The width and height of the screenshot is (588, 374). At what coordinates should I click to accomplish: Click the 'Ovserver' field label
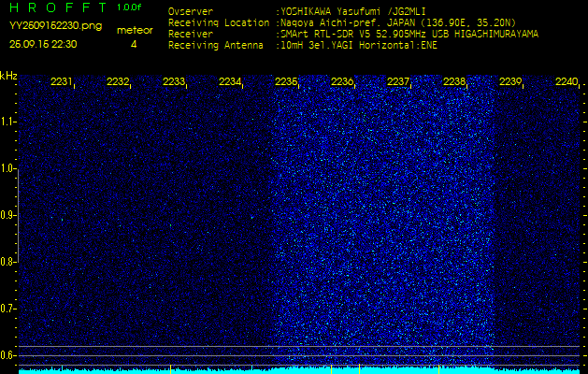click(x=191, y=11)
